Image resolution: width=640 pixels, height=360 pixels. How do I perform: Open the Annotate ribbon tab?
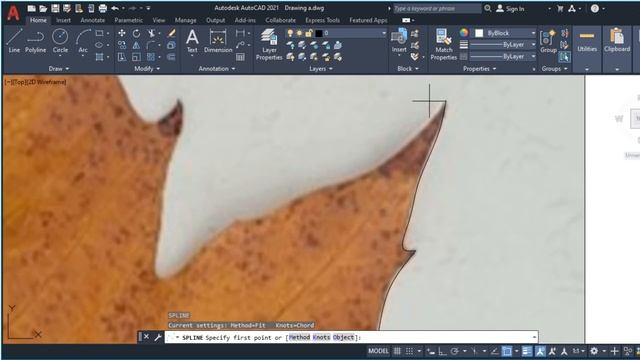coord(93,20)
